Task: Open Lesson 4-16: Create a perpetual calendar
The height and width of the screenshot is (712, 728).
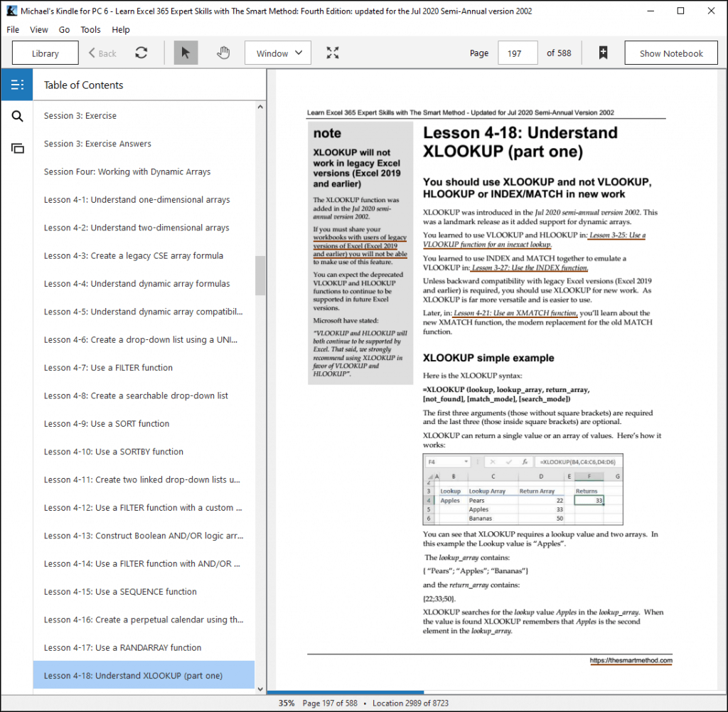Action: 144,620
